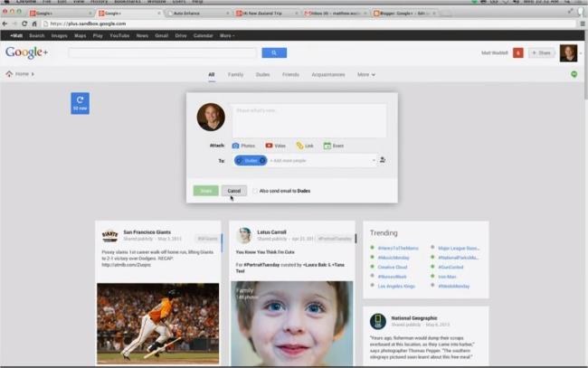Switch to the Blogger browser tab
588x368 pixels.
tap(404, 14)
